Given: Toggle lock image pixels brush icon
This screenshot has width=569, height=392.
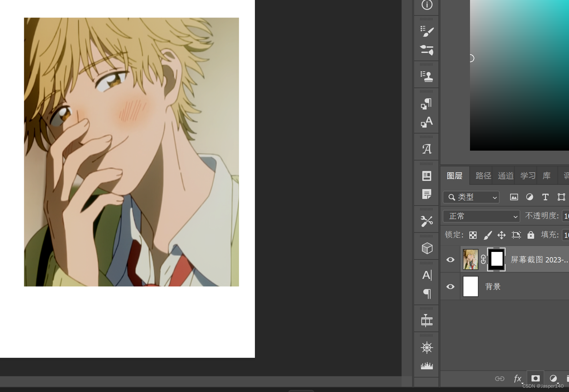Looking at the screenshot, I should (488, 235).
